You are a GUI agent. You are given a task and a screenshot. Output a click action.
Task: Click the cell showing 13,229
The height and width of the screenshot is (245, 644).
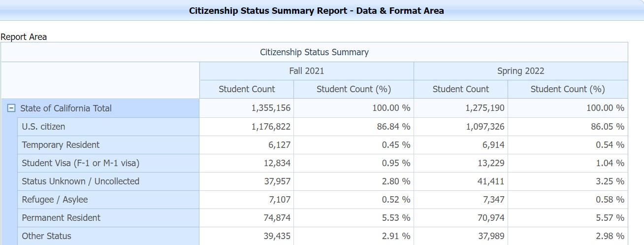click(x=461, y=163)
